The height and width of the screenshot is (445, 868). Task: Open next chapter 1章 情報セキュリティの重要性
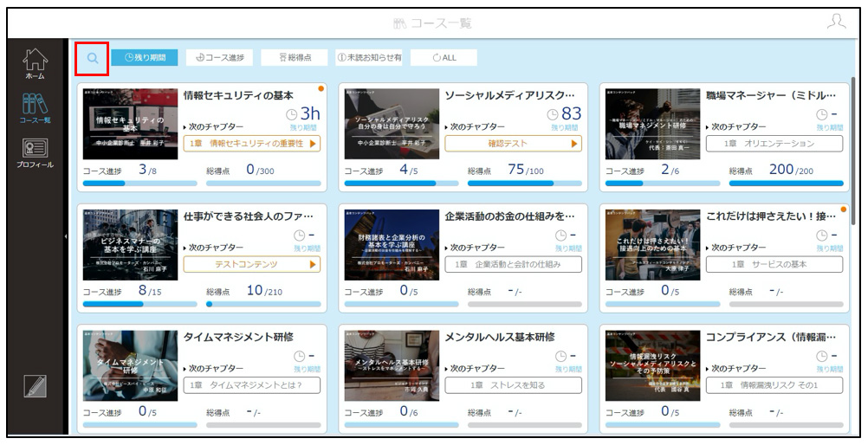[x=252, y=144]
